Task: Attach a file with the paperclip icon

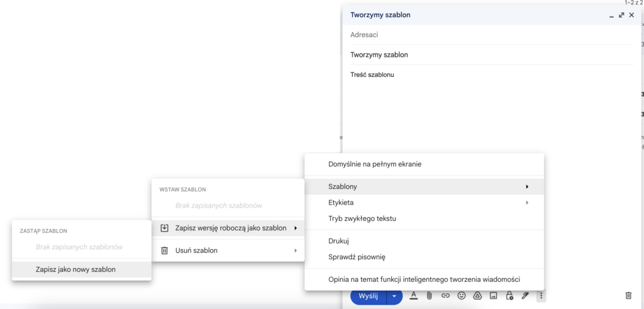Action: point(430,295)
